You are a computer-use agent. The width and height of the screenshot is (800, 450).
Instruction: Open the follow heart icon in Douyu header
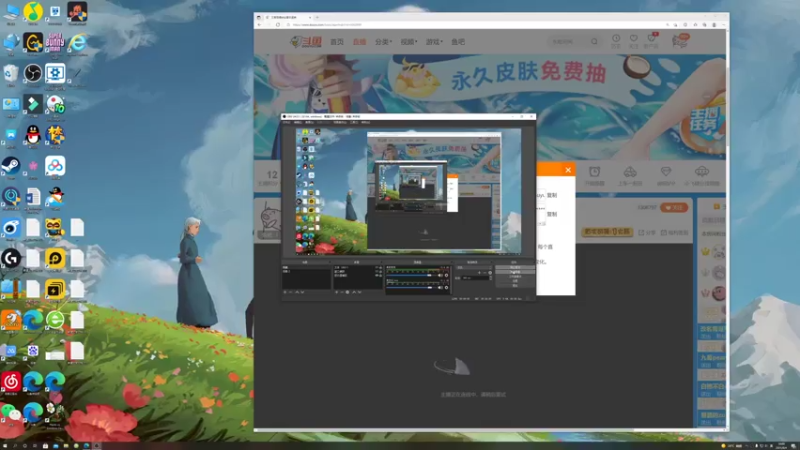tap(634, 39)
